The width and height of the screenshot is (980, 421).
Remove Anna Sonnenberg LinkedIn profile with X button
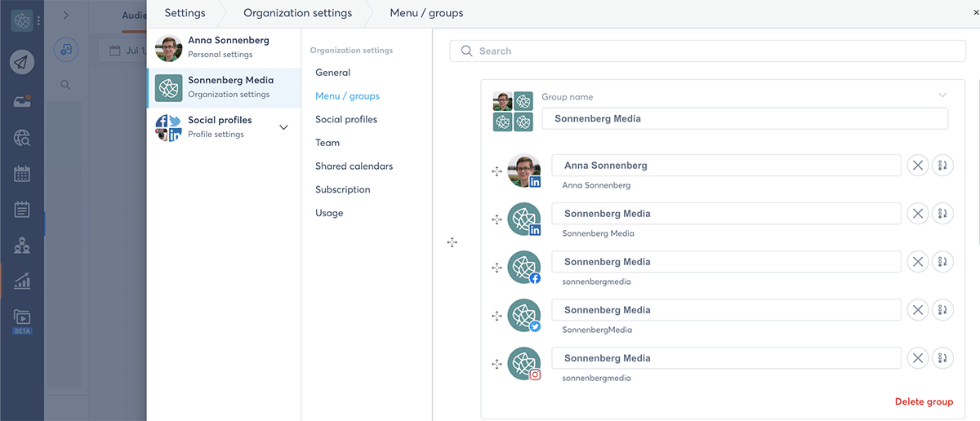click(918, 166)
